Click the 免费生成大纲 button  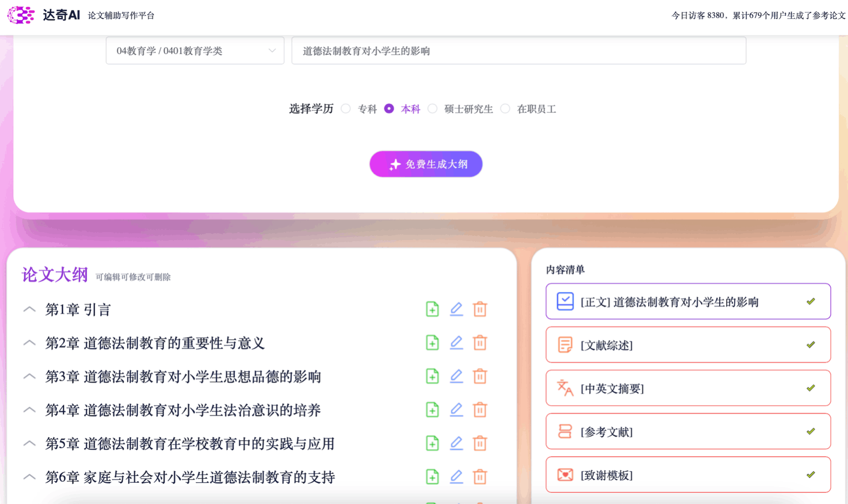[x=426, y=164]
